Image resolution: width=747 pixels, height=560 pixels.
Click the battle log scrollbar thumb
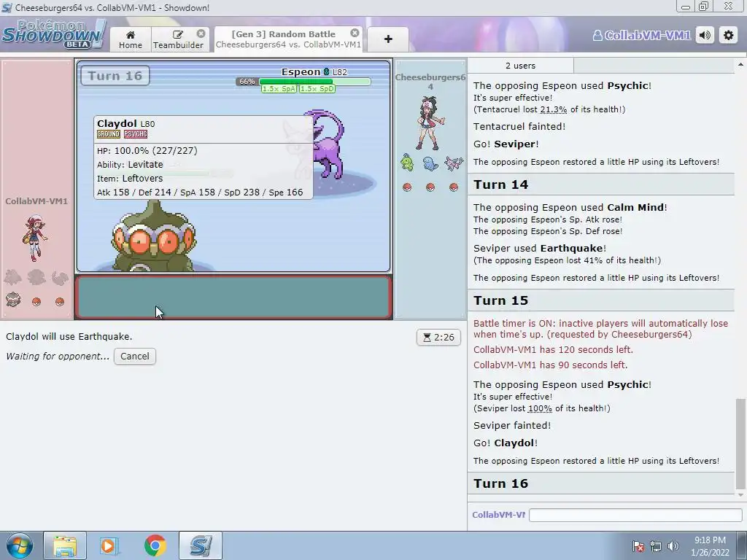pos(740,444)
